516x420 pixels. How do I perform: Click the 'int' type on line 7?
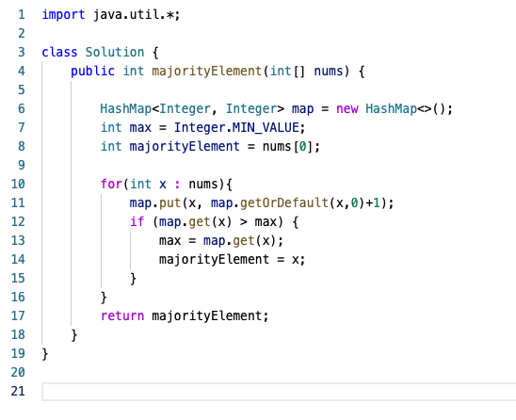tap(111, 128)
